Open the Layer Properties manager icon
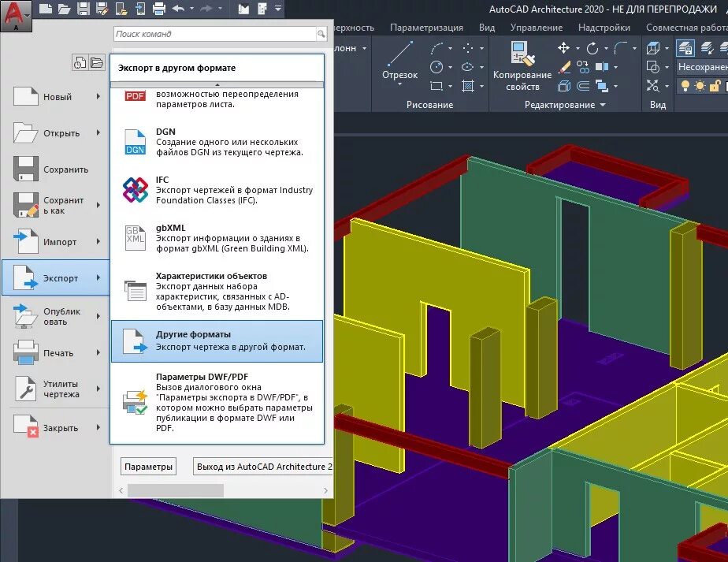This screenshot has width=728, height=562. 685,48
